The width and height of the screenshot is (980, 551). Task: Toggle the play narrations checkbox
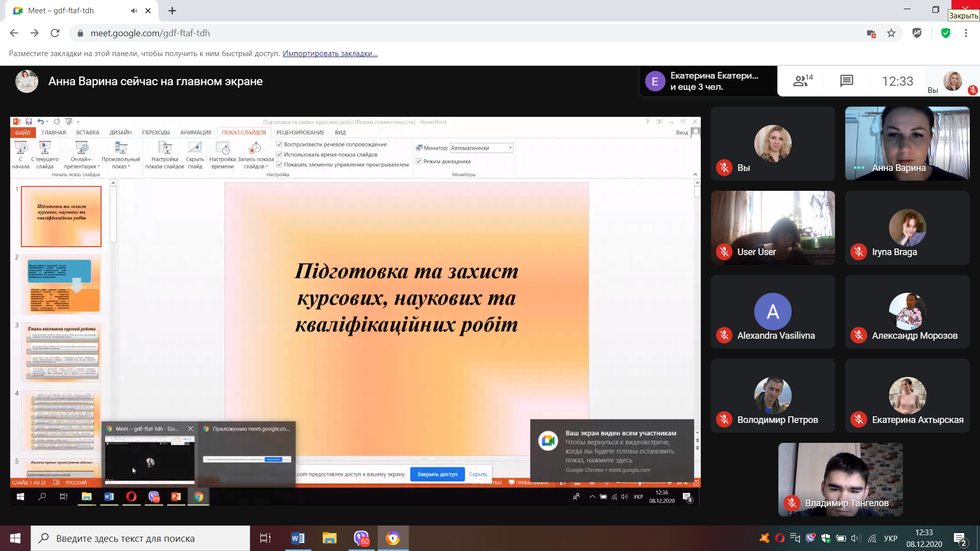click(279, 144)
